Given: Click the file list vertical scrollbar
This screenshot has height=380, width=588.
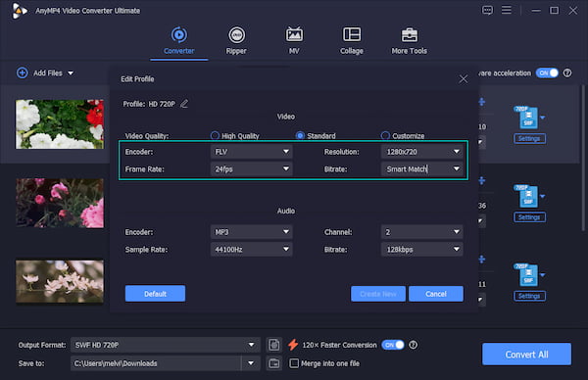Looking at the screenshot, I should (583, 158).
